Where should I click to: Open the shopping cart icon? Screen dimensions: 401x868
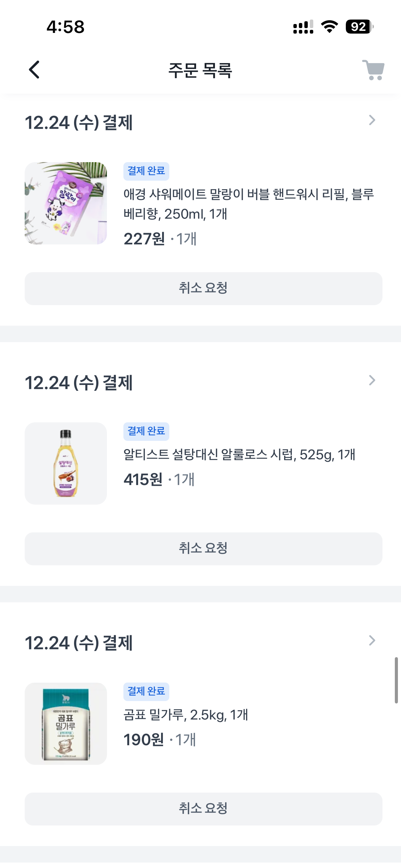(x=373, y=70)
